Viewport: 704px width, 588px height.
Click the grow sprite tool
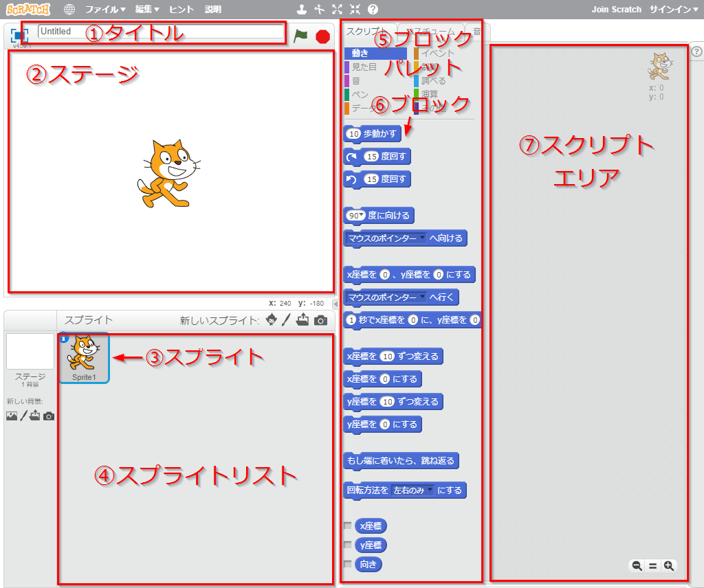(x=337, y=10)
